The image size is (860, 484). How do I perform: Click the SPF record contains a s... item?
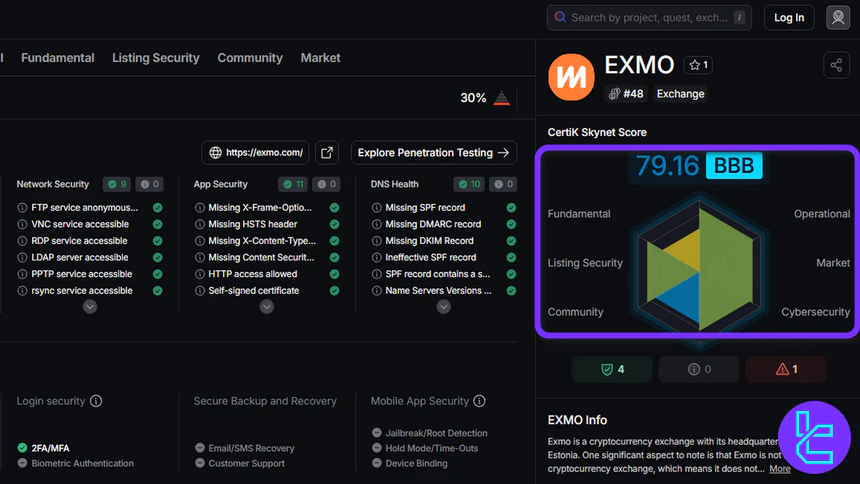pyautogui.click(x=438, y=274)
